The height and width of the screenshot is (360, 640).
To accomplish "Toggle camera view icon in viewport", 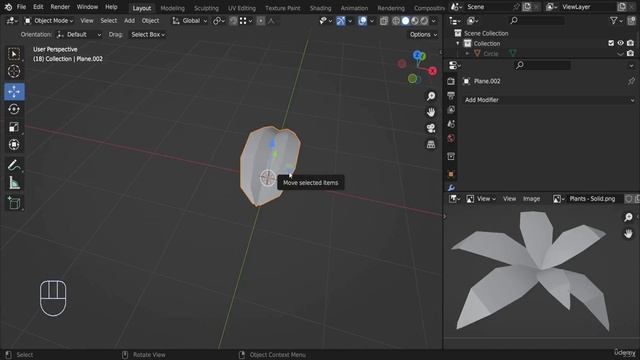I will click(x=431, y=128).
